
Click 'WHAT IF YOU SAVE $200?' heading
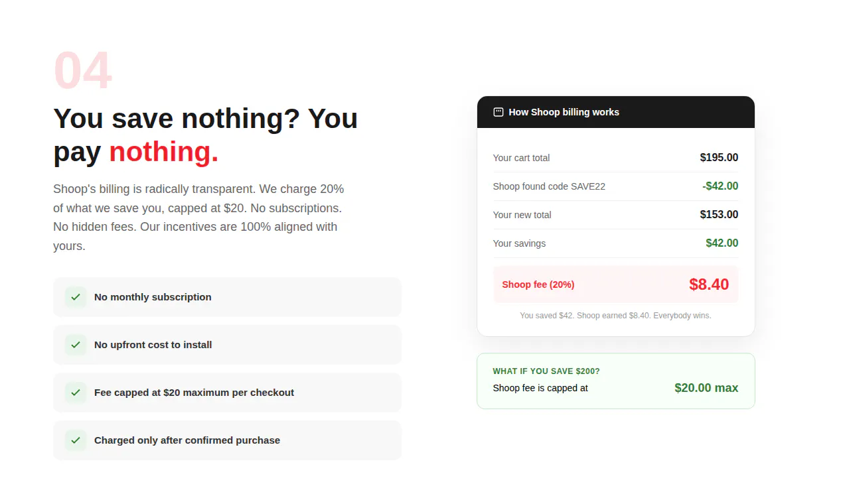(x=546, y=371)
